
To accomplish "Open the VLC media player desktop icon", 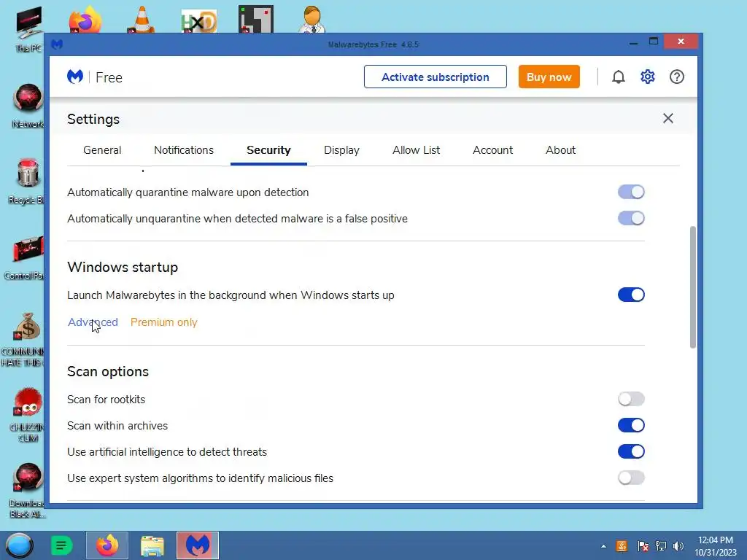I will (142, 20).
